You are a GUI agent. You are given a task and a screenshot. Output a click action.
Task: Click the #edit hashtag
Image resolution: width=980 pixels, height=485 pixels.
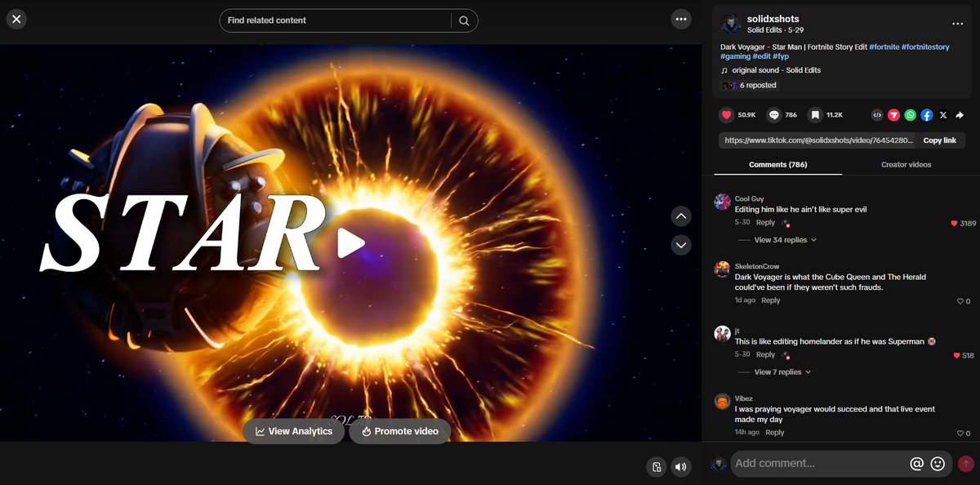pos(761,57)
